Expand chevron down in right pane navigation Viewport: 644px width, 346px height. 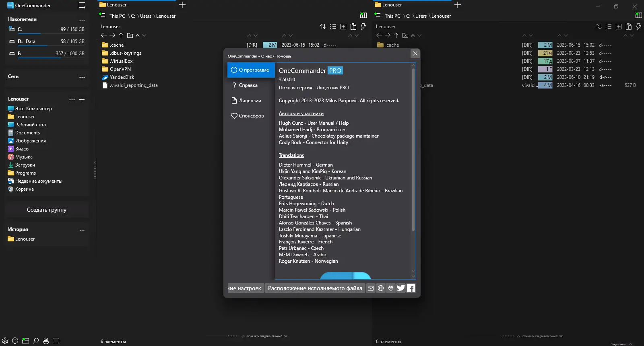419,35
